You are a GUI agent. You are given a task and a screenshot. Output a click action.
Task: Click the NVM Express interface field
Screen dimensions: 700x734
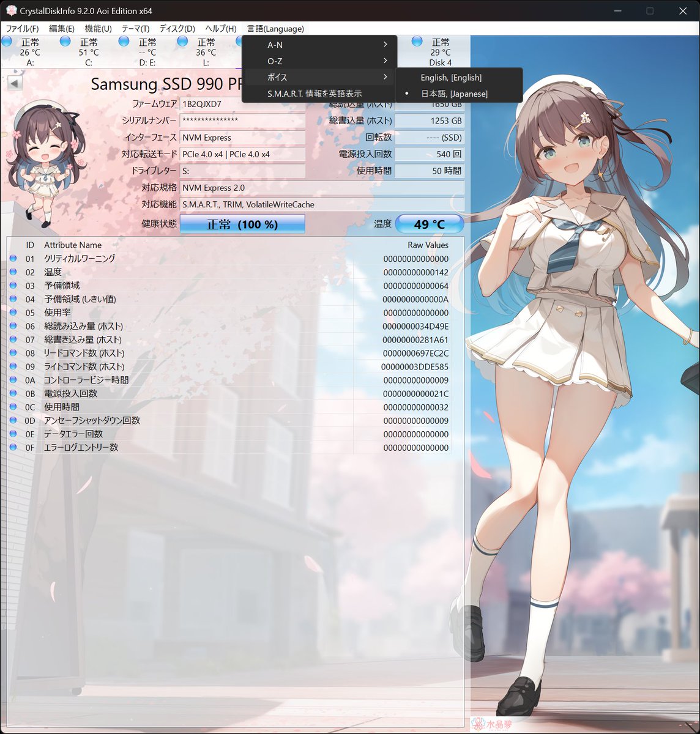[242, 138]
